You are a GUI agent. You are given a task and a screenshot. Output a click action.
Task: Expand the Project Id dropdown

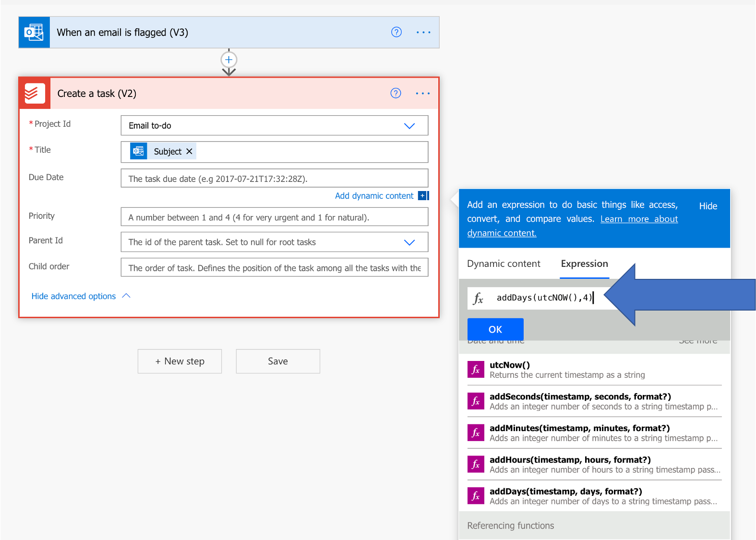pyautogui.click(x=409, y=126)
